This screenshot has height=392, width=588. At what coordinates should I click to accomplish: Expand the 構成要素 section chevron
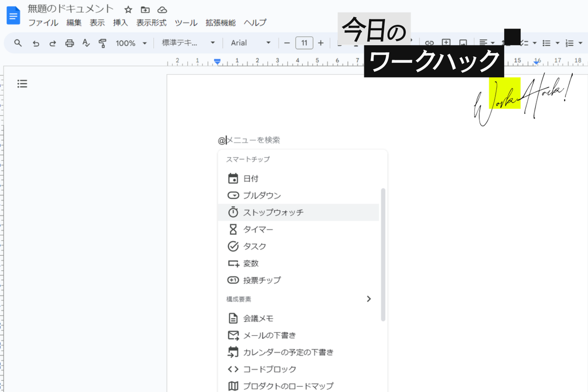[x=369, y=299]
